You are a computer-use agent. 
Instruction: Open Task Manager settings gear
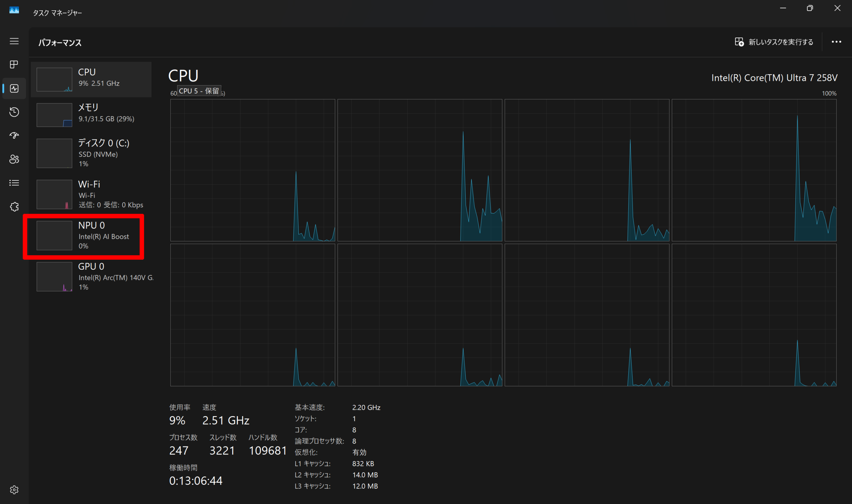[14, 490]
